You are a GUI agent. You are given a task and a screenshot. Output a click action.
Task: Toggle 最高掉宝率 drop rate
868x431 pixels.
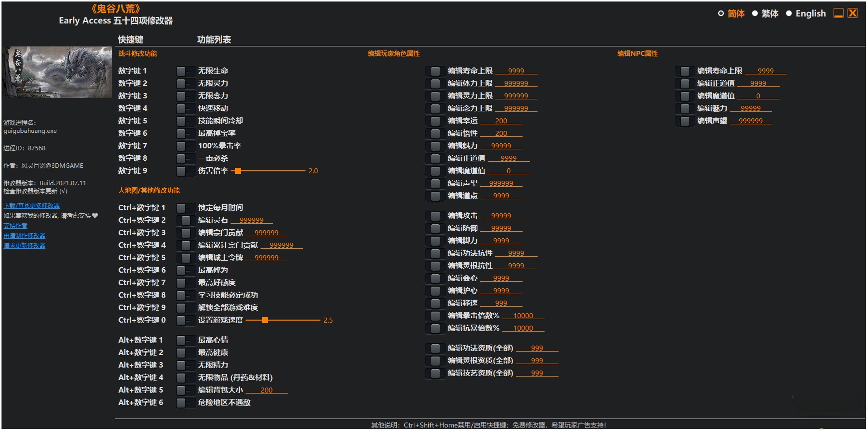point(186,134)
